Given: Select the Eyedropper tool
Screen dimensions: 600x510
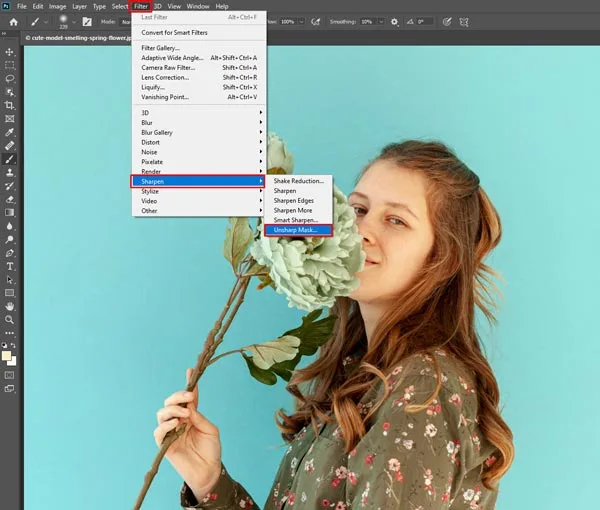Looking at the screenshot, I should pos(10,131).
